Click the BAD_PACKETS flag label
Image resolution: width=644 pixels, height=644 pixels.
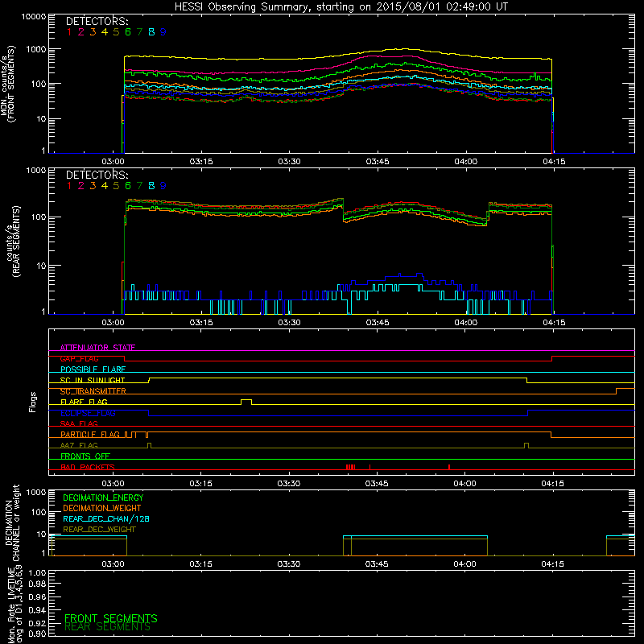(88, 467)
